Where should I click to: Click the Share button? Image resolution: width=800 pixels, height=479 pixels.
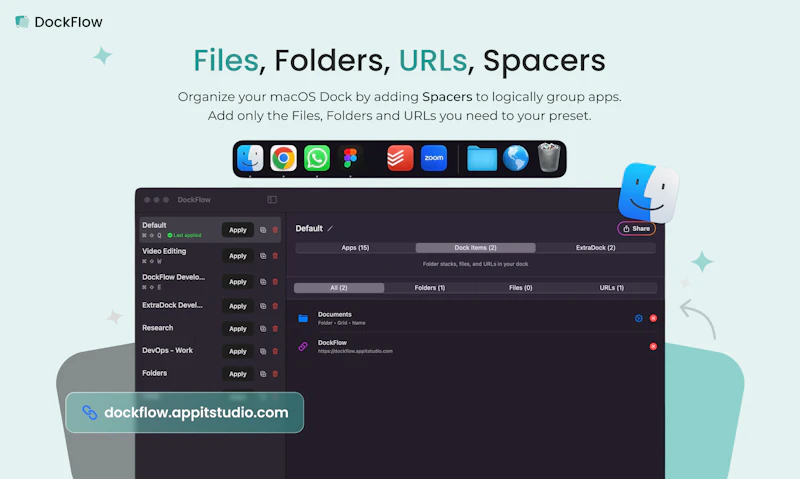(x=636, y=229)
